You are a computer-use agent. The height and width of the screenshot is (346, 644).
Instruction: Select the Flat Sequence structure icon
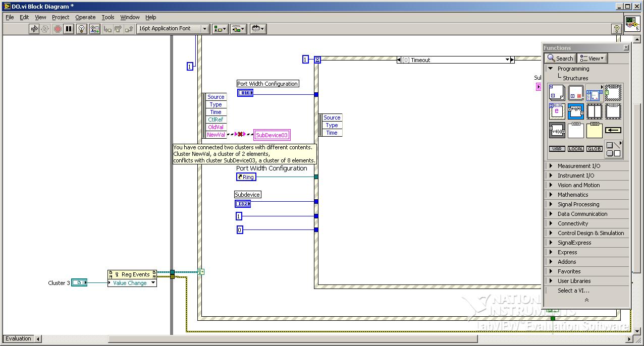595,111
